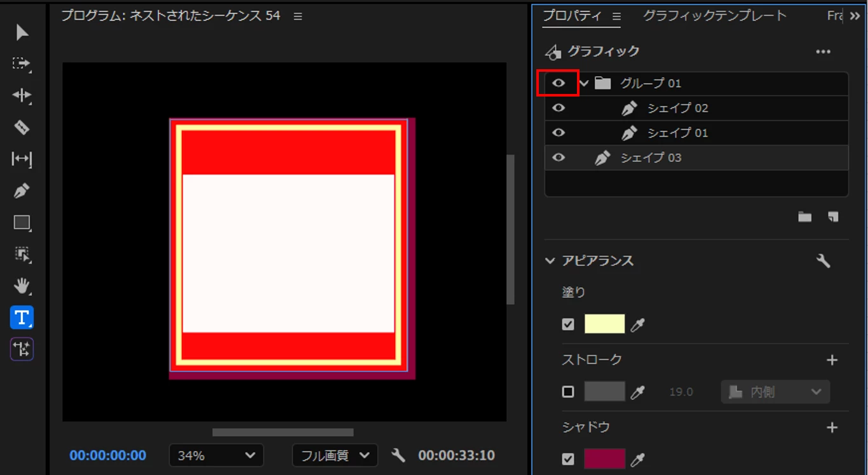Viewport: 868px width, 475px height.
Task: Open gray stroke color swatch
Action: pyautogui.click(x=604, y=391)
